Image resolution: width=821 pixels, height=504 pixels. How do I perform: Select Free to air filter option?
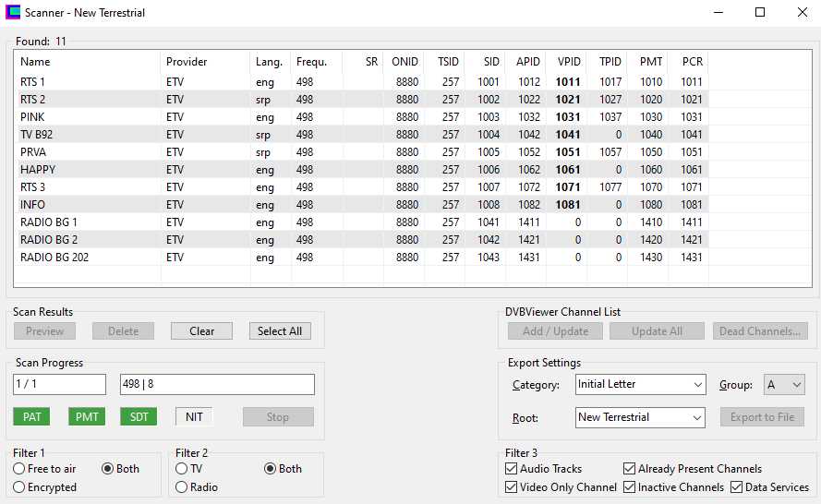click(x=44, y=468)
